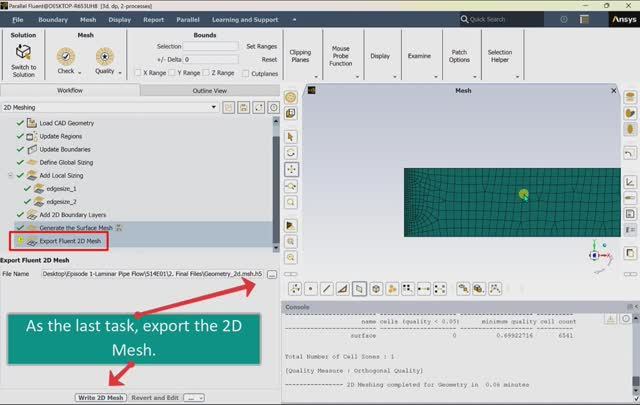Expand the Examine ribbon group
The width and height of the screenshot is (640, 405).
(436, 77)
